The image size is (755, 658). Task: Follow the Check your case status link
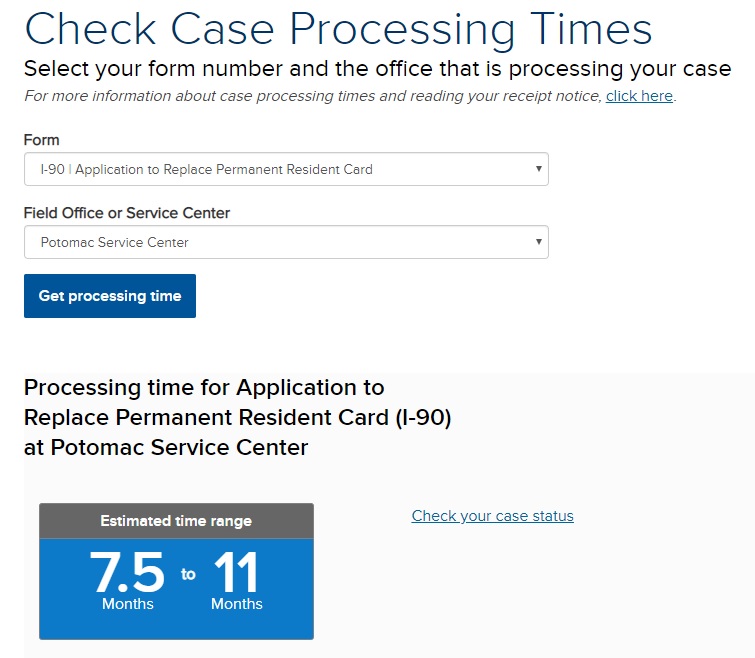[x=493, y=516]
